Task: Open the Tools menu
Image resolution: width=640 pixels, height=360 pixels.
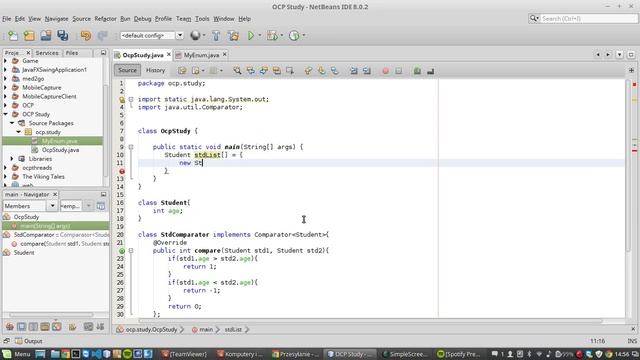Action: point(202,19)
